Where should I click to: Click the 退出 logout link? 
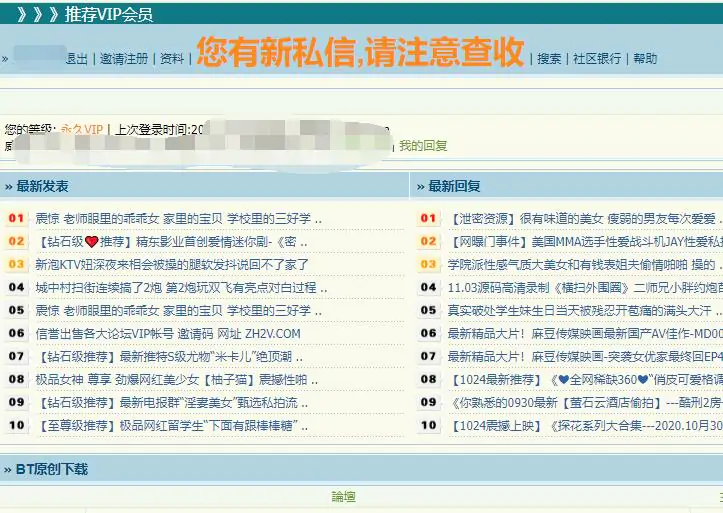coord(77,59)
